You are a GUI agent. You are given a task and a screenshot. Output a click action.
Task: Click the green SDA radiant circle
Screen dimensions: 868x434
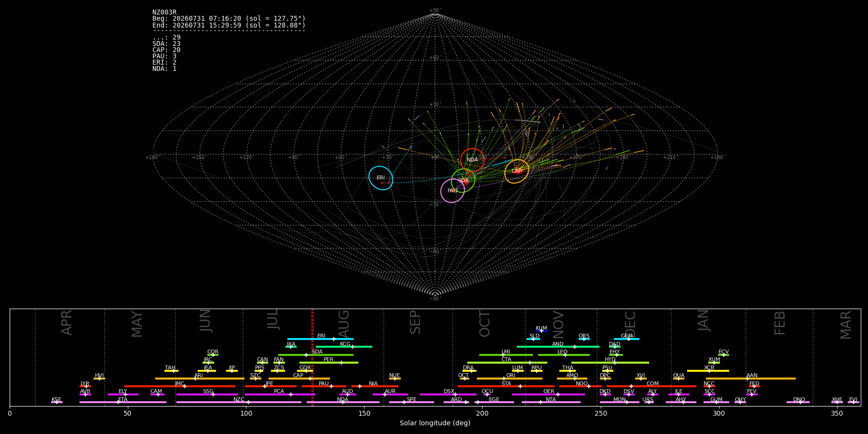click(463, 181)
